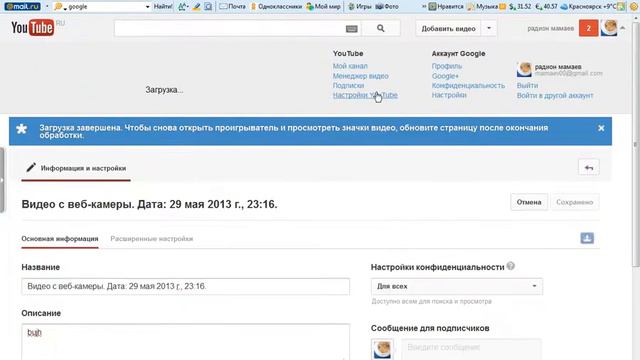Click Войти в другой аккаунт link
Image resolution: width=640 pixels, height=360 pixels.
(555, 96)
